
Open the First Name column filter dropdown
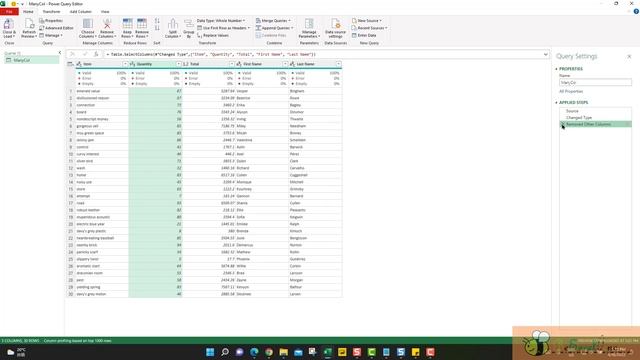point(285,64)
